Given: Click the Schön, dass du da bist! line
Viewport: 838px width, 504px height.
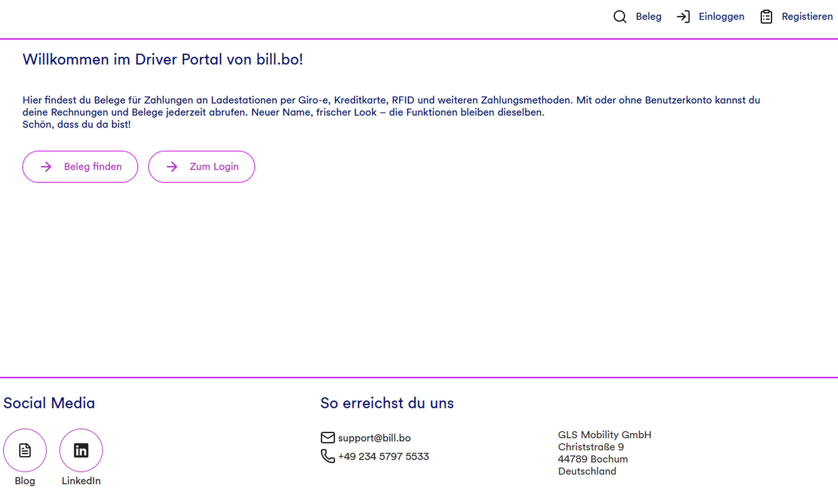Looking at the screenshot, I should point(76,124).
